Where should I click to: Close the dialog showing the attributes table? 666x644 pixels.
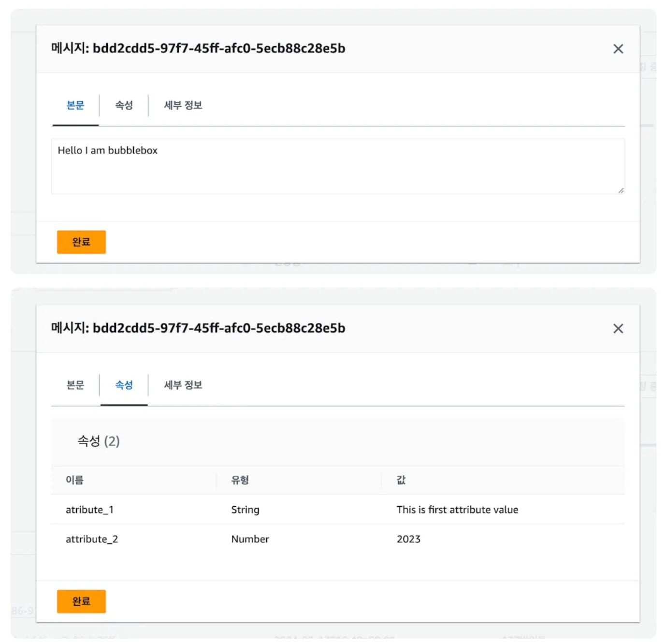point(618,329)
